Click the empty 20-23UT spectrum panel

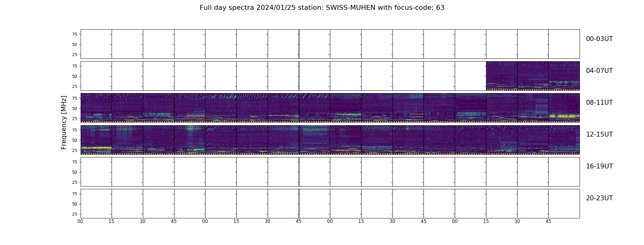click(330, 204)
